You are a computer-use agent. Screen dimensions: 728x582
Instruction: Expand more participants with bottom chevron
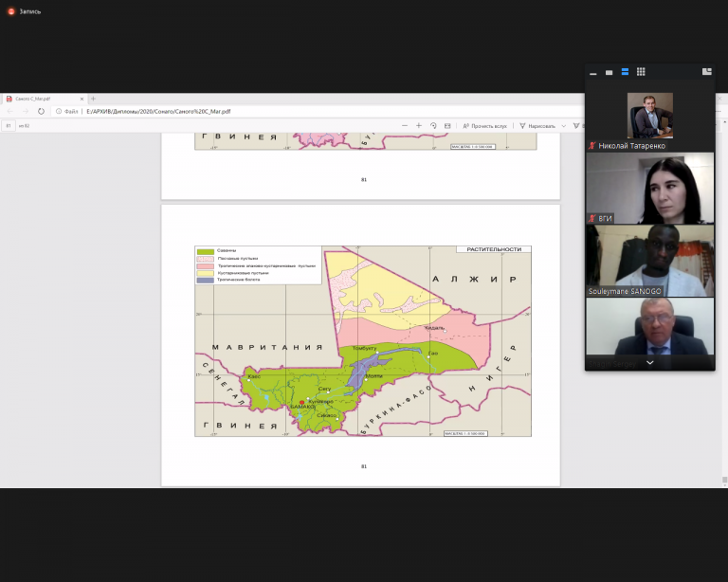click(650, 362)
